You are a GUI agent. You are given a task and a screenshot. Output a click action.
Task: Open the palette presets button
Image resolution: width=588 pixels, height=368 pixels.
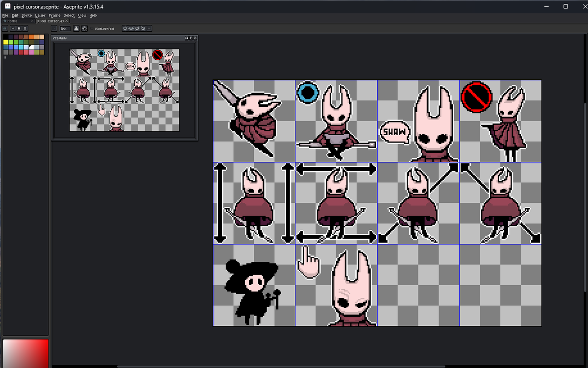(x=19, y=28)
